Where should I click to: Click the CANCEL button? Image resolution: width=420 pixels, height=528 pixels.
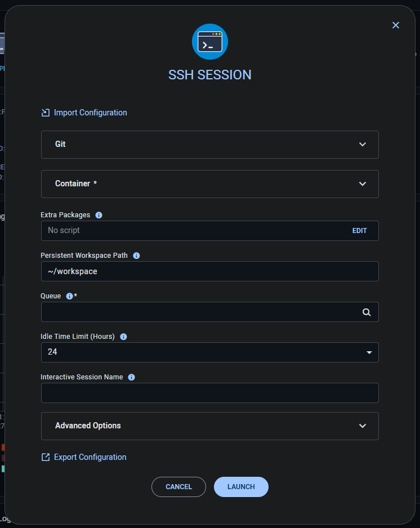pos(178,486)
